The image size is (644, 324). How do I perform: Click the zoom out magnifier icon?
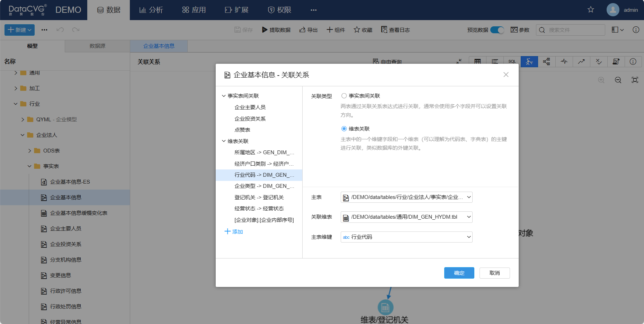pos(618,80)
